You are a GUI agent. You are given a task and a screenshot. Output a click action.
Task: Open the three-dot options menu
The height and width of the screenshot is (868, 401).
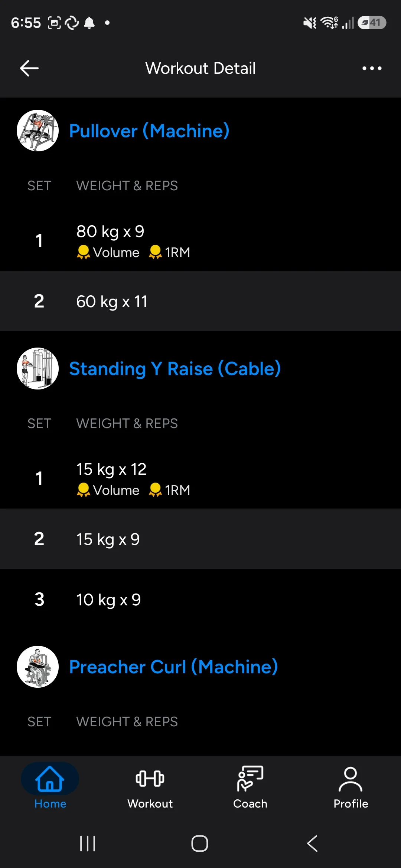pyautogui.click(x=372, y=68)
